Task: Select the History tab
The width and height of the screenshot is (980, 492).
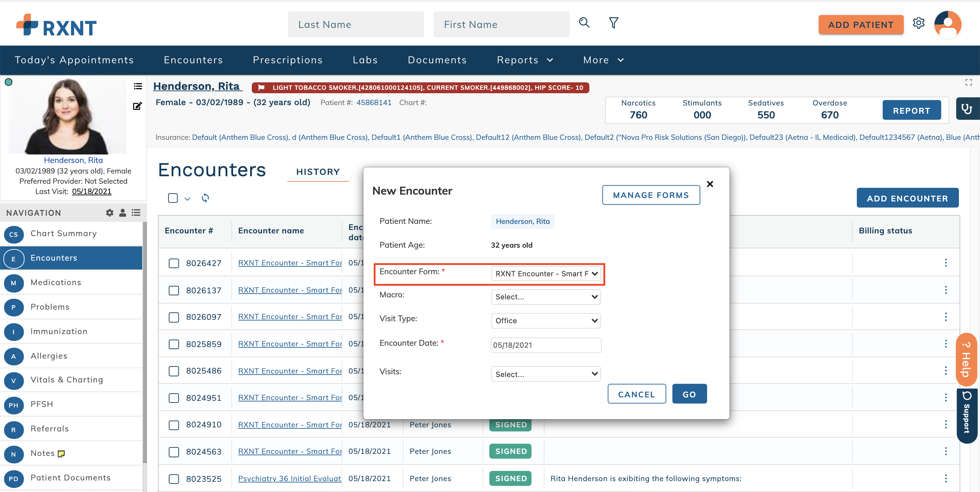Action: pos(318,171)
